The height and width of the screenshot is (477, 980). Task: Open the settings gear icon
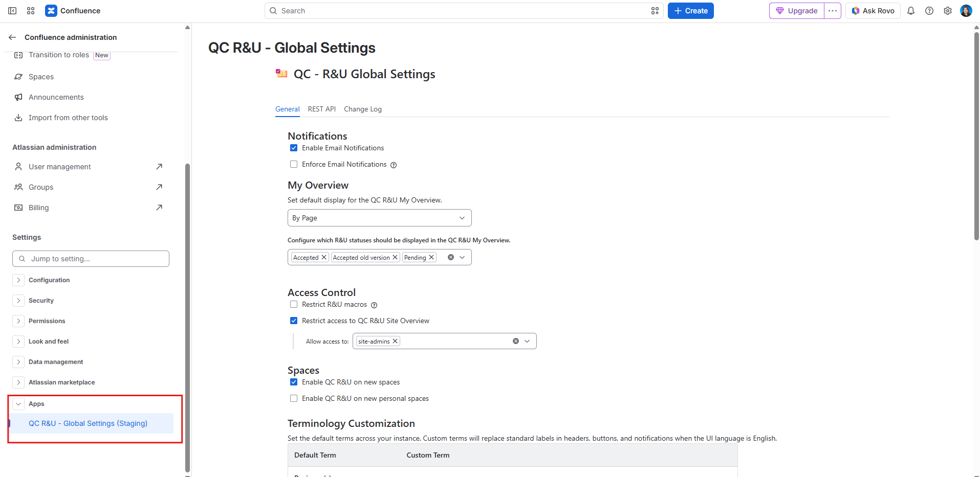pos(948,11)
